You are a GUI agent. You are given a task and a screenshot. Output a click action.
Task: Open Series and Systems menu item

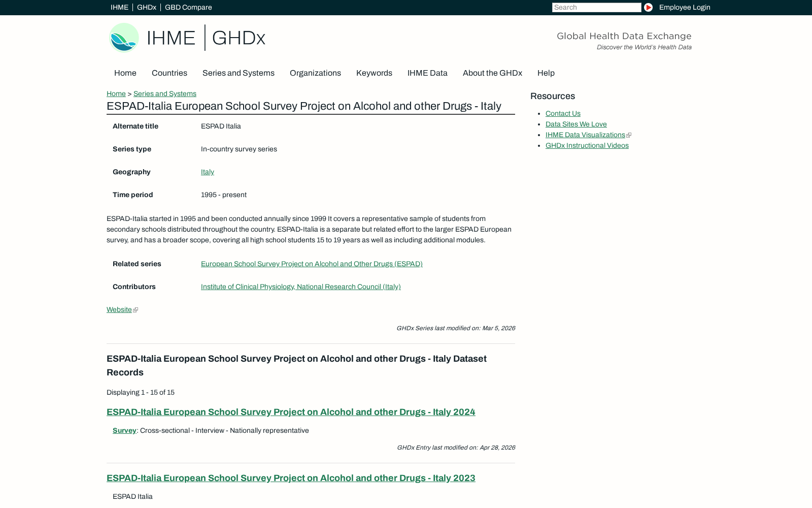(x=239, y=73)
